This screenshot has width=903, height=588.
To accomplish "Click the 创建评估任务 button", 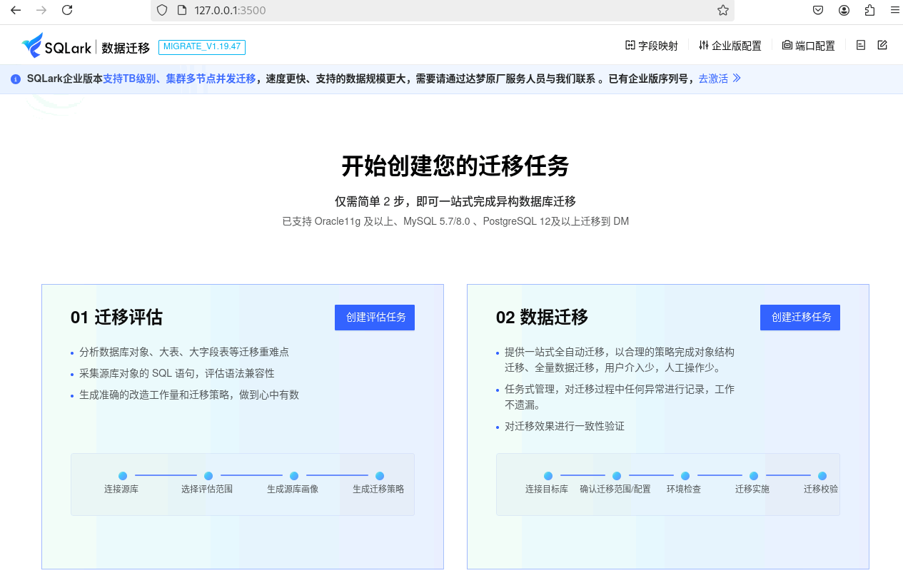I will tap(375, 318).
